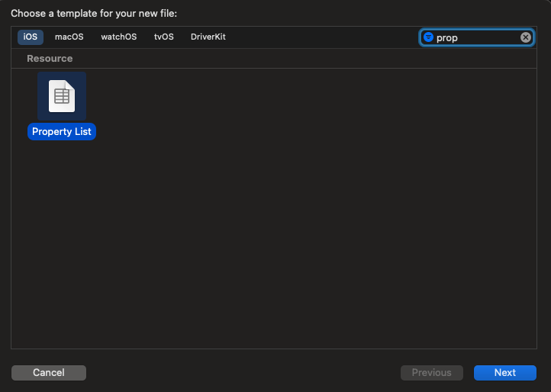This screenshot has height=392, width=551.
Task: Switch to the DriverKit platform tab
Action: [x=208, y=37]
